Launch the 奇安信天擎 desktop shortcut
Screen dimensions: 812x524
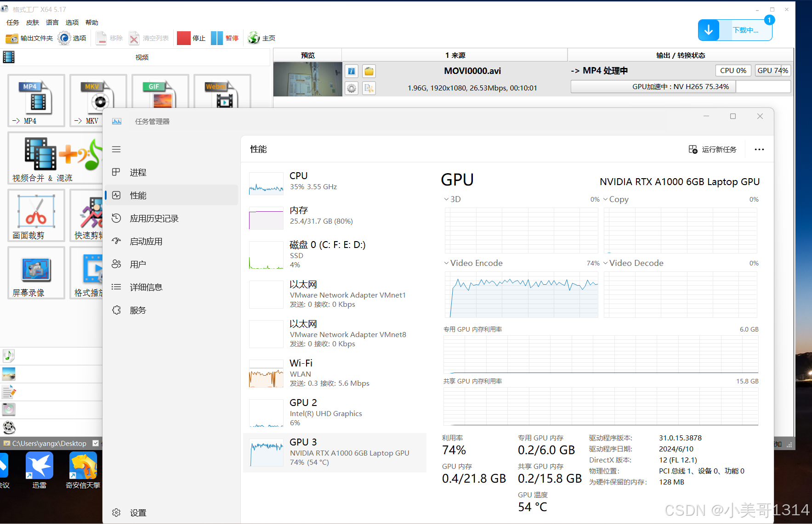[x=83, y=470]
